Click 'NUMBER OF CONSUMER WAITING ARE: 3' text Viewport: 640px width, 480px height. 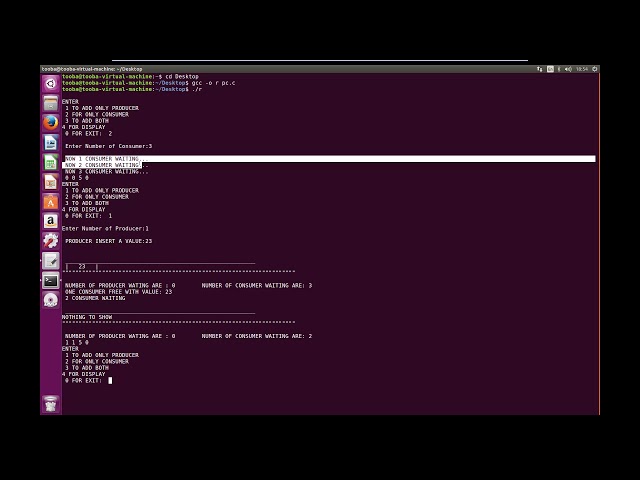[257, 286]
